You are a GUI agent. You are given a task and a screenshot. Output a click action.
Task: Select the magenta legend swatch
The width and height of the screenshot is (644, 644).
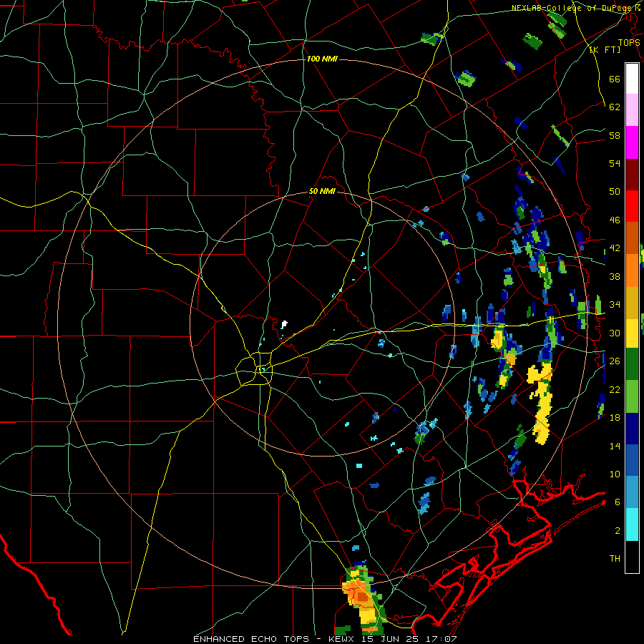pos(632,142)
